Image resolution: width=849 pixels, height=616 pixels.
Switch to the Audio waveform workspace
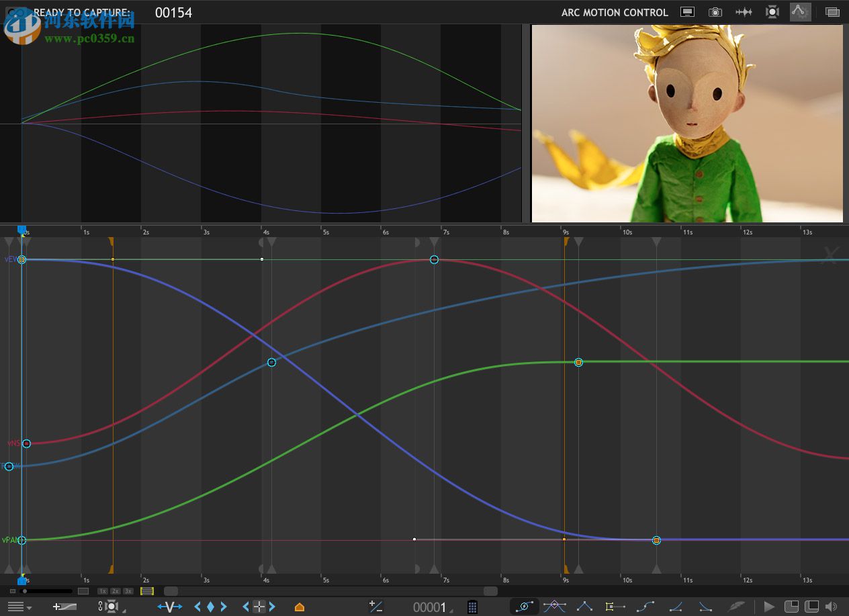click(x=744, y=12)
